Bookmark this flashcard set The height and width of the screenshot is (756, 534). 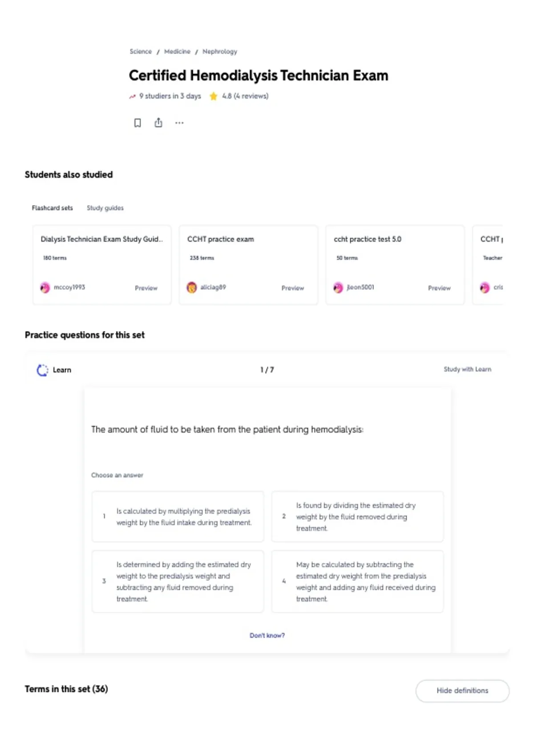(x=138, y=123)
